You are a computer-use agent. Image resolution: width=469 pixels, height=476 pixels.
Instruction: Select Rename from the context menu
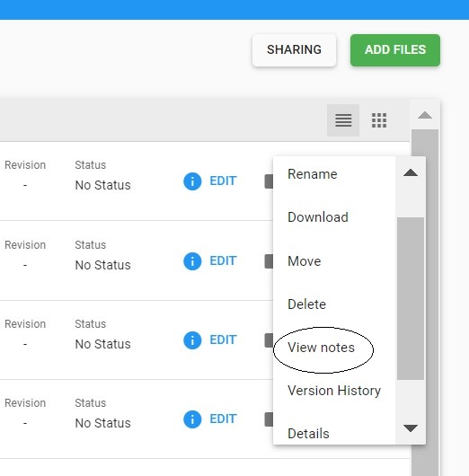(313, 174)
